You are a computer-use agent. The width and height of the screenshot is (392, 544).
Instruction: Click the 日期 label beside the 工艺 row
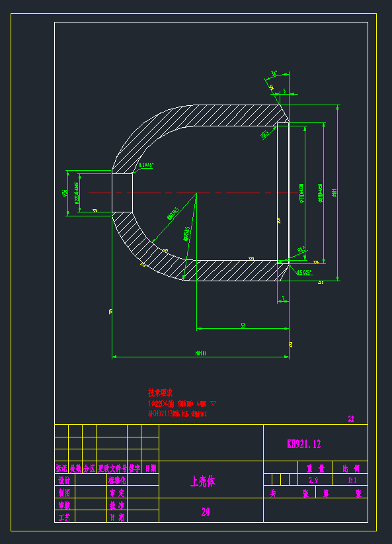coord(117,518)
